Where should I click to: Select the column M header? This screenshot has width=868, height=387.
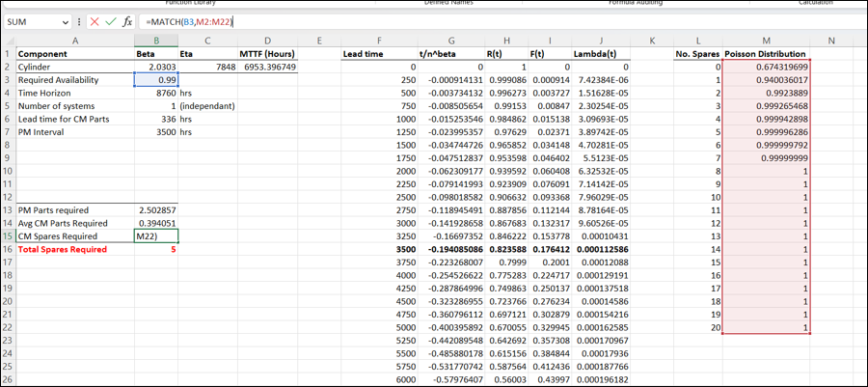click(766, 41)
